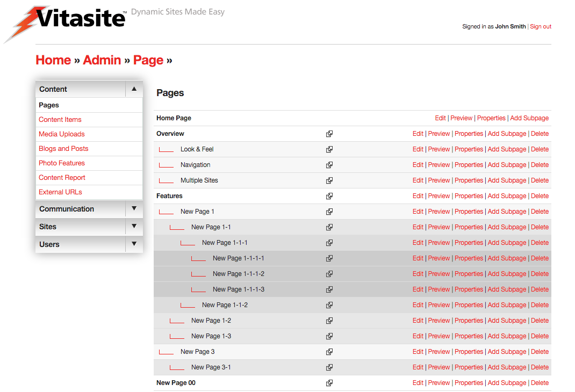This screenshot has height=392, width=575.
Task: Open Properties for New Page 1-3
Action: (x=469, y=336)
